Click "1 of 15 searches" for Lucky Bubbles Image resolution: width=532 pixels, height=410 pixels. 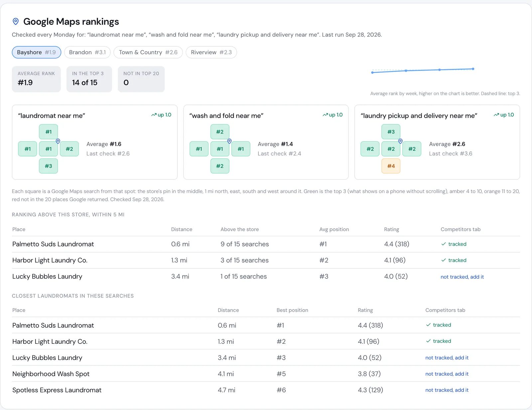pyautogui.click(x=244, y=277)
